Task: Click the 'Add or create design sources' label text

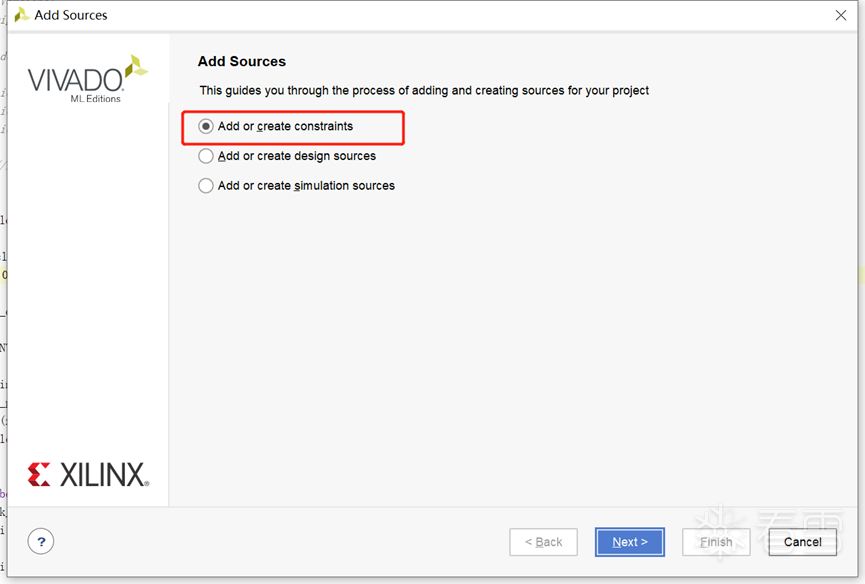Action: (297, 156)
